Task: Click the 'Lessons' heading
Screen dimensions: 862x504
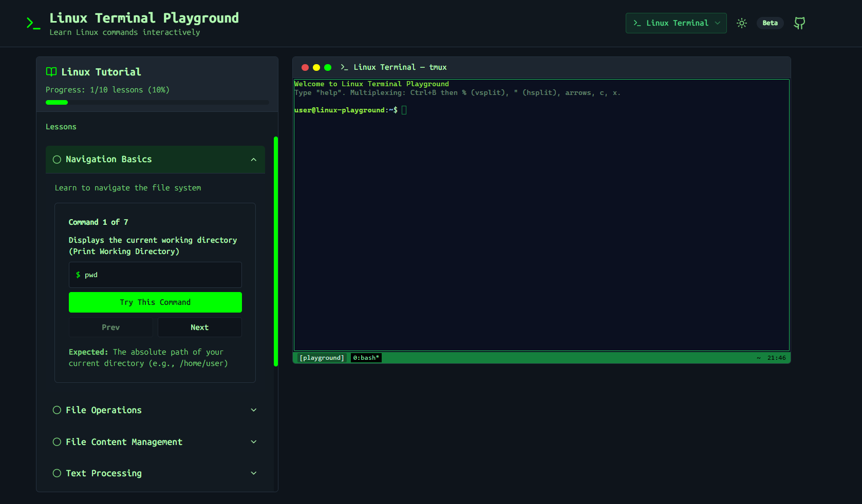Action: point(61,127)
